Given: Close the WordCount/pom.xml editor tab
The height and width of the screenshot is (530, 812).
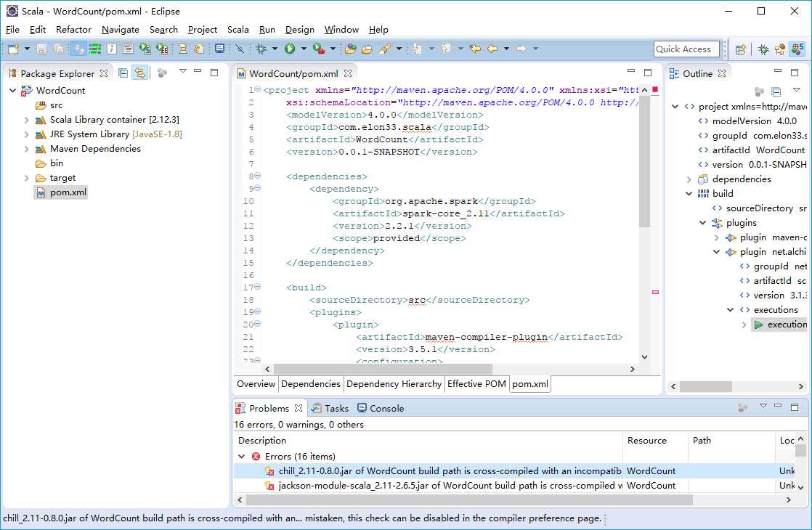Looking at the screenshot, I should tap(348, 73).
